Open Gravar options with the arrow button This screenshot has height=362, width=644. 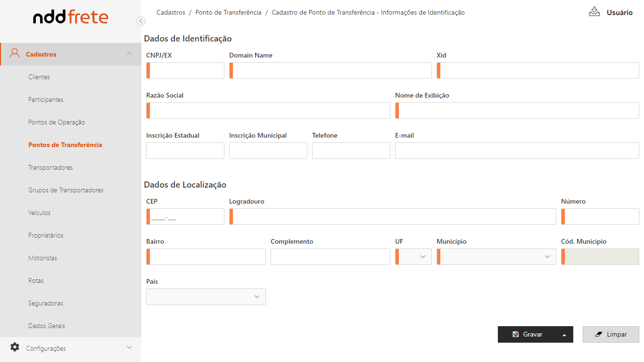click(564, 335)
